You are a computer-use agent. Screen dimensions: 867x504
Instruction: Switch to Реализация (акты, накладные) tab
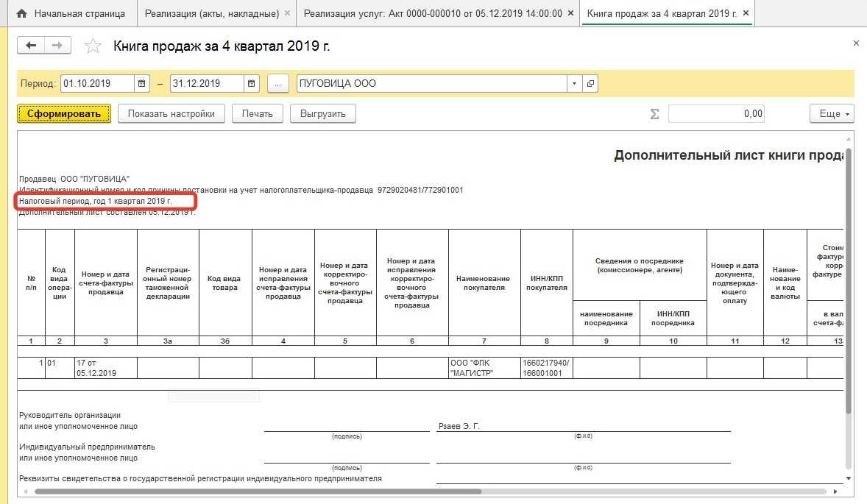[211, 13]
